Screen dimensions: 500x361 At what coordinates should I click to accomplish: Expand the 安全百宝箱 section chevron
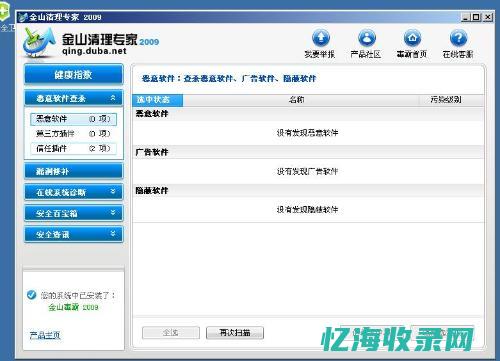click(x=113, y=212)
